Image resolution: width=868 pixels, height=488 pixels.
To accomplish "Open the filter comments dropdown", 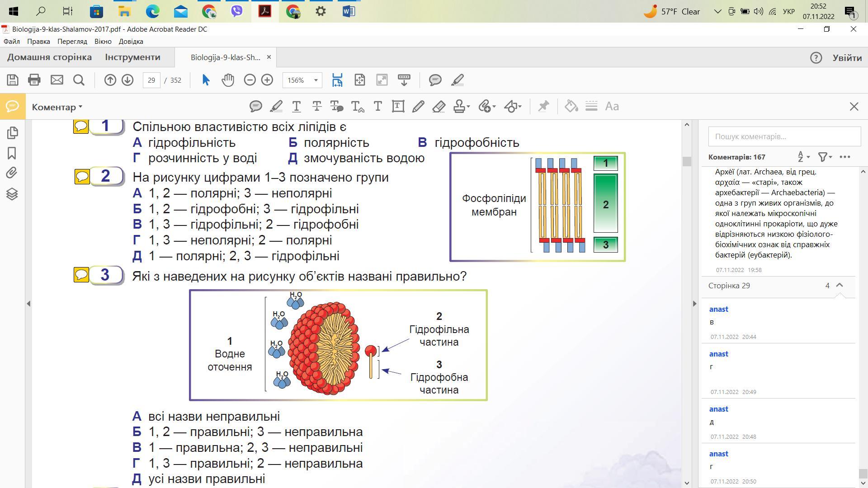I will point(825,157).
